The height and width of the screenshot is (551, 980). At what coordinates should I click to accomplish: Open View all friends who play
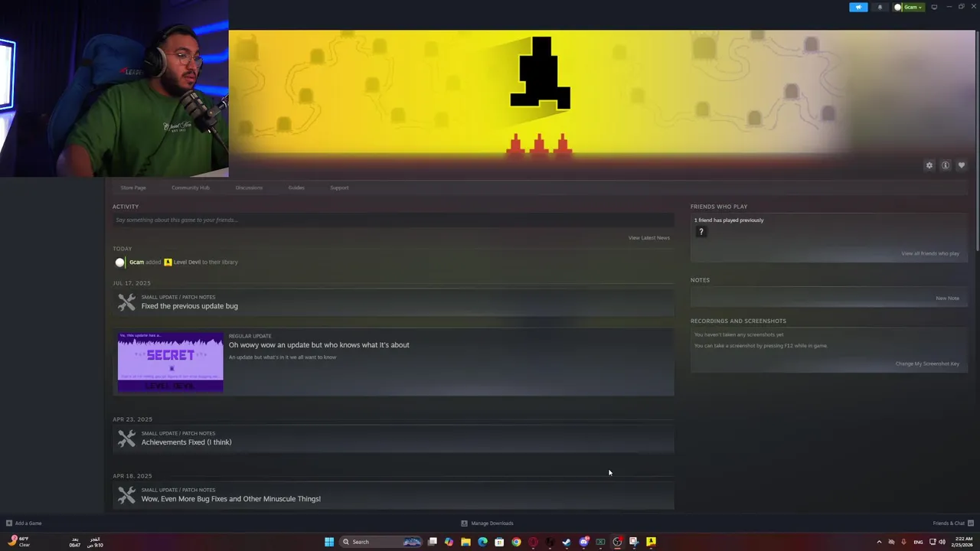[929, 253]
